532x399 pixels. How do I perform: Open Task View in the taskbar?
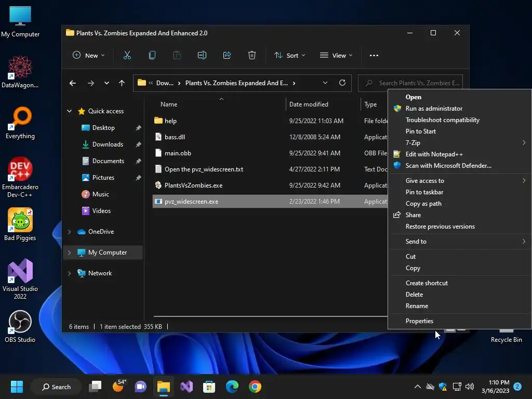coord(95,387)
